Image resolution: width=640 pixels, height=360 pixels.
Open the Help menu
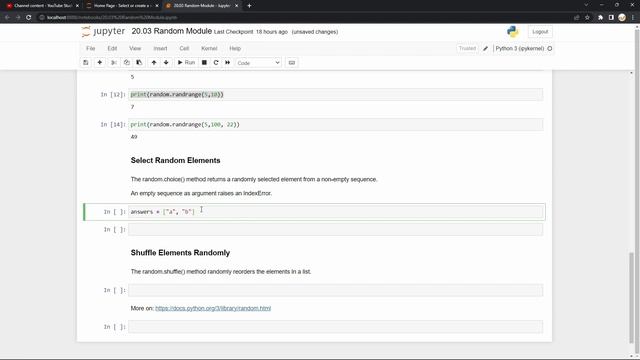235,48
